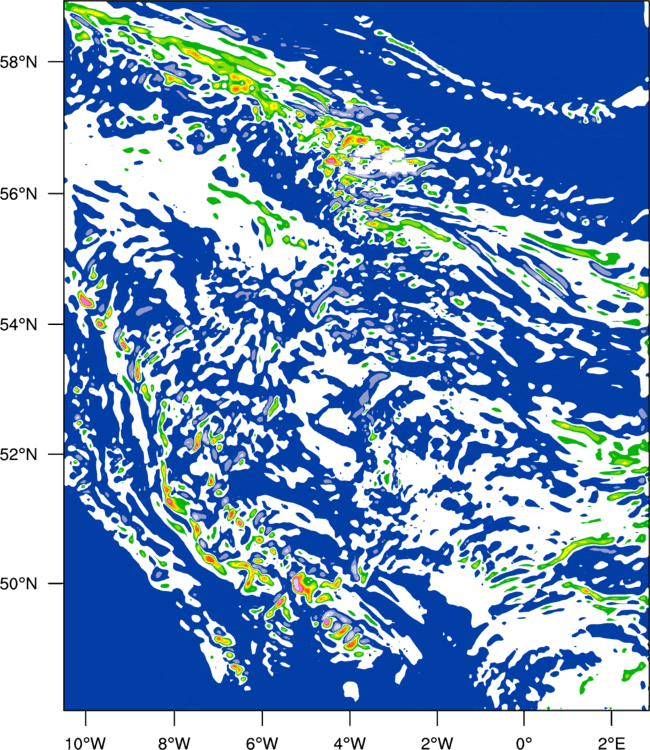This screenshot has width=650, height=750.
Task: Click the 52°N latitude label
Action: click(18, 454)
